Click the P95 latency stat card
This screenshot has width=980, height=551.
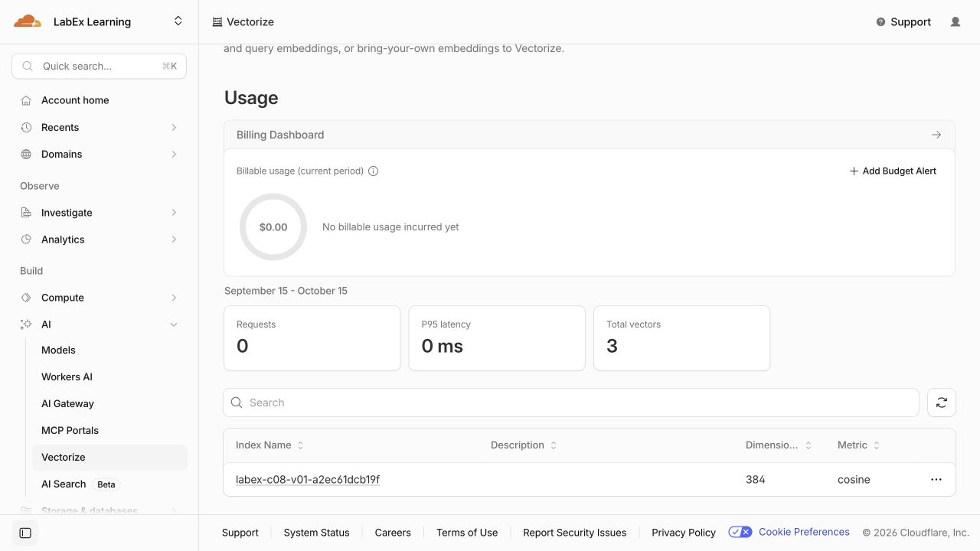pyautogui.click(x=497, y=338)
